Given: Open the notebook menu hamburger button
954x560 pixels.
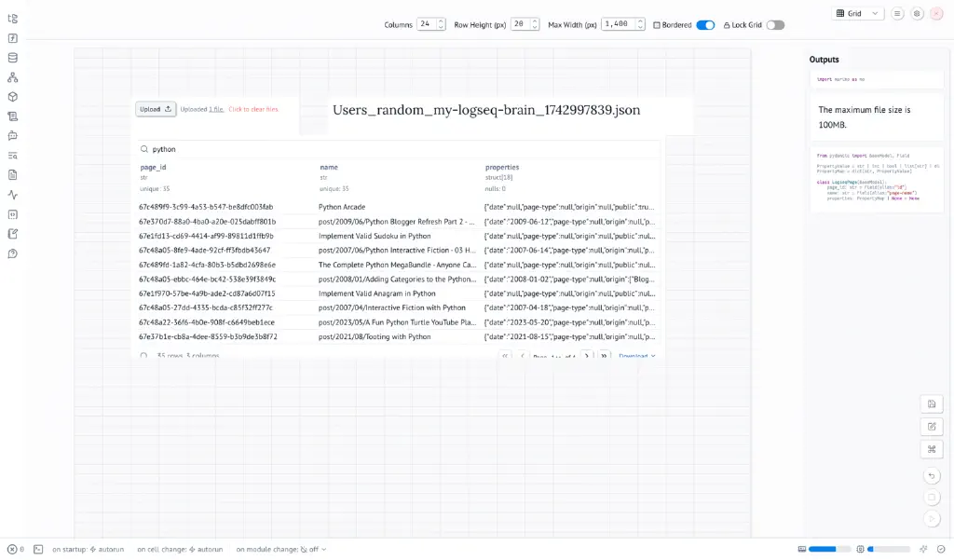Looking at the screenshot, I should (x=897, y=13).
